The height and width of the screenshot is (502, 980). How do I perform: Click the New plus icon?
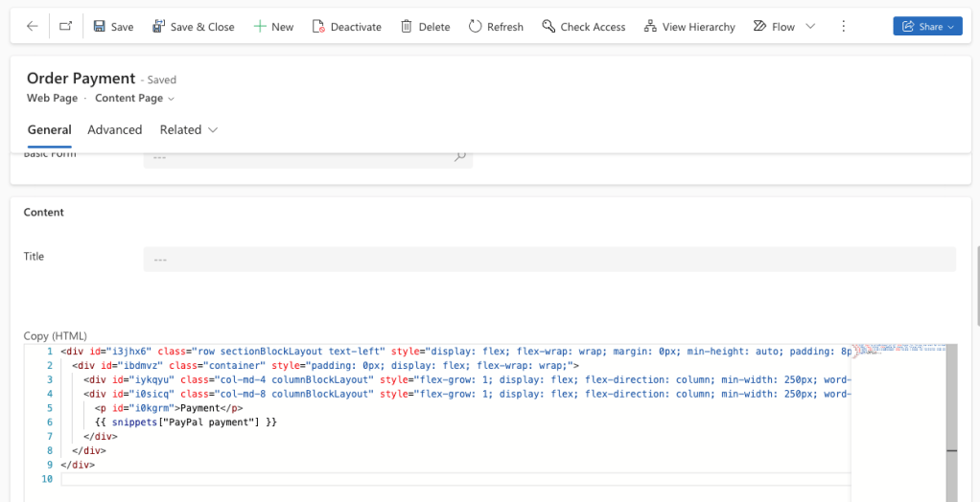point(259,27)
